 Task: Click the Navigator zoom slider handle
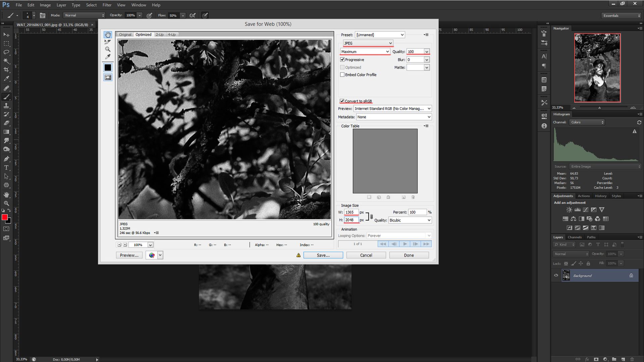tap(599, 108)
